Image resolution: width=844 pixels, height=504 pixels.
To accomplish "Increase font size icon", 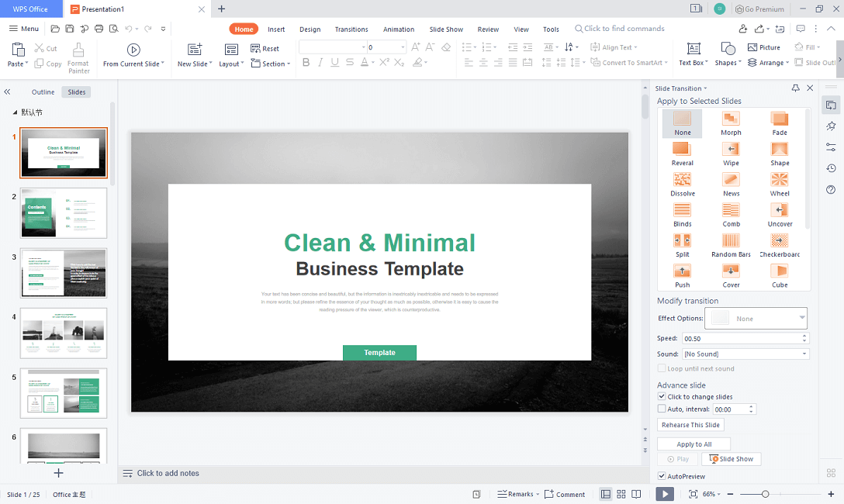I will click(416, 47).
